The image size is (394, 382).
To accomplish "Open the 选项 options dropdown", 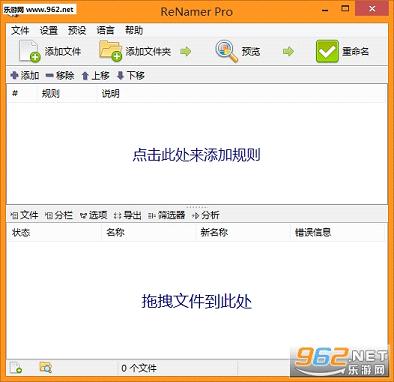I will pos(94,215).
